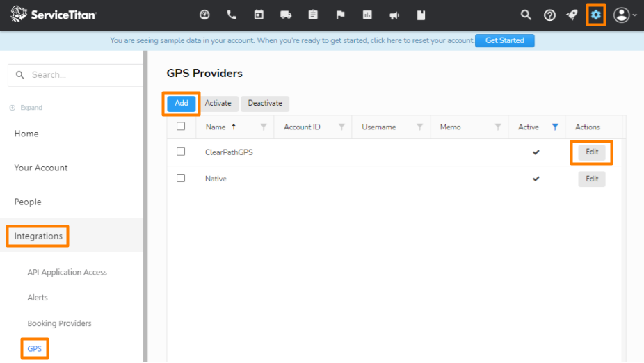Click the Memo column header
This screenshot has height=363, width=644.
(x=450, y=127)
